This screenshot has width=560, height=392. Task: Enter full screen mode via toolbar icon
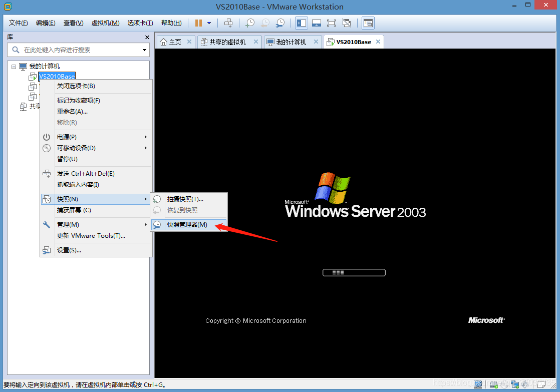[332, 23]
